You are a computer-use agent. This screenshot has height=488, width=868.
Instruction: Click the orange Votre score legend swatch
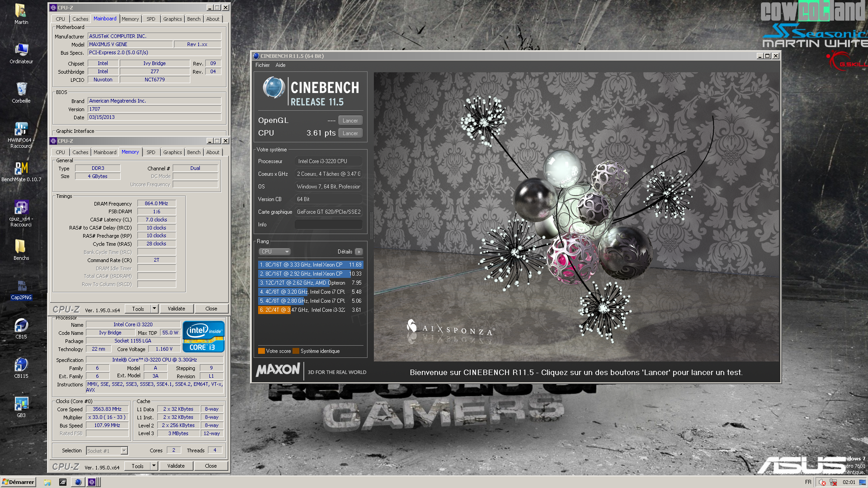[x=261, y=351]
